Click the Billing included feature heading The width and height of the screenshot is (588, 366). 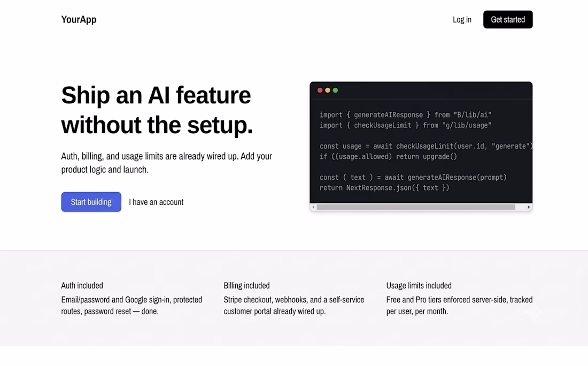[x=247, y=285]
